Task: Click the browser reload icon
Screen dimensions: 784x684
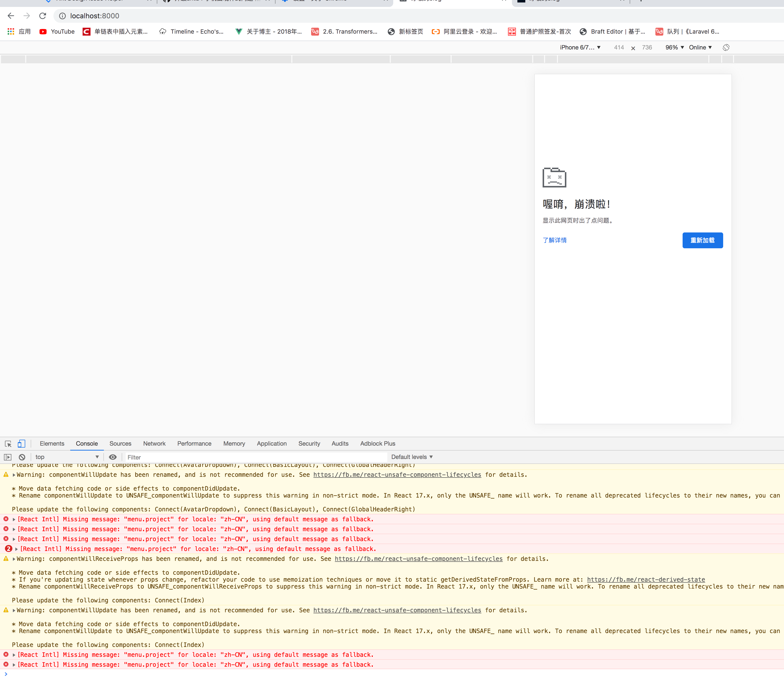Action: pyautogui.click(x=43, y=16)
